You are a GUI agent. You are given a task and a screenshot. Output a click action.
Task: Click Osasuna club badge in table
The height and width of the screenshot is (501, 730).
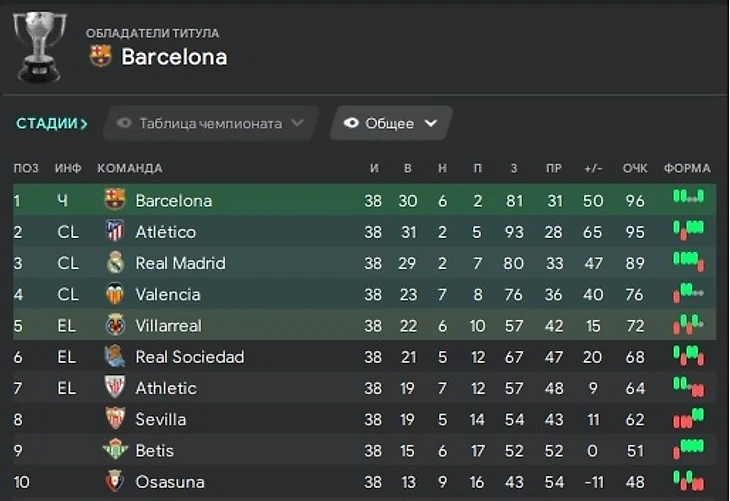click(x=115, y=482)
